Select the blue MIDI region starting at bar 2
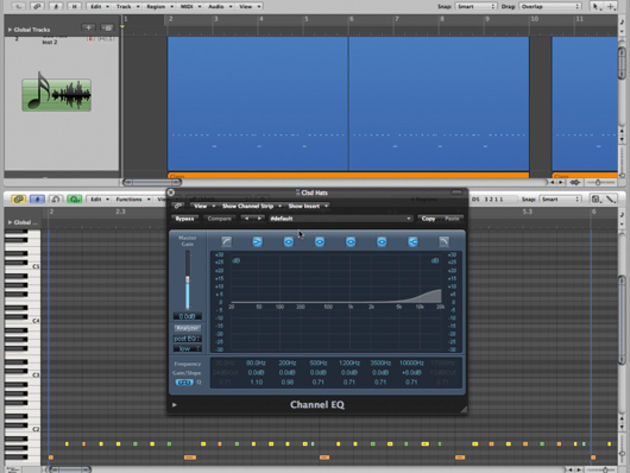The image size is (630, 473). (258, 104)
